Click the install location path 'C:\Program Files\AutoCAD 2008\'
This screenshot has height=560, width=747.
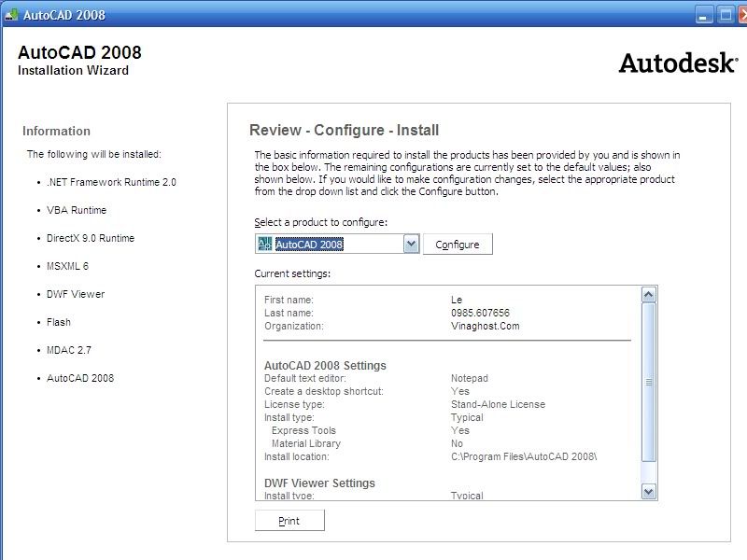[524, 456]
